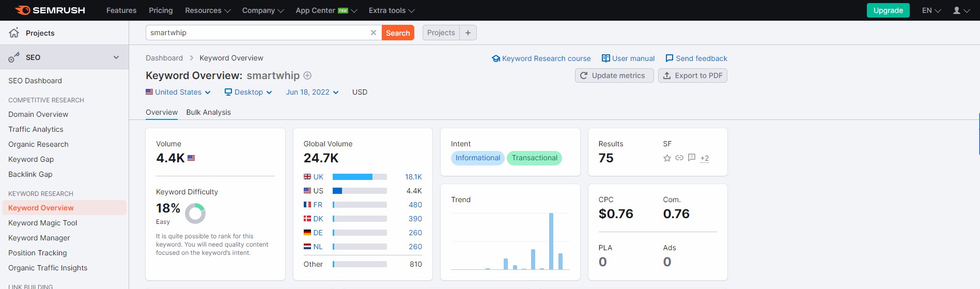Image resolution: width=980 pixels, height=289 pixels.
Task: Click the Update metrics button
Action: pos(614,75)
